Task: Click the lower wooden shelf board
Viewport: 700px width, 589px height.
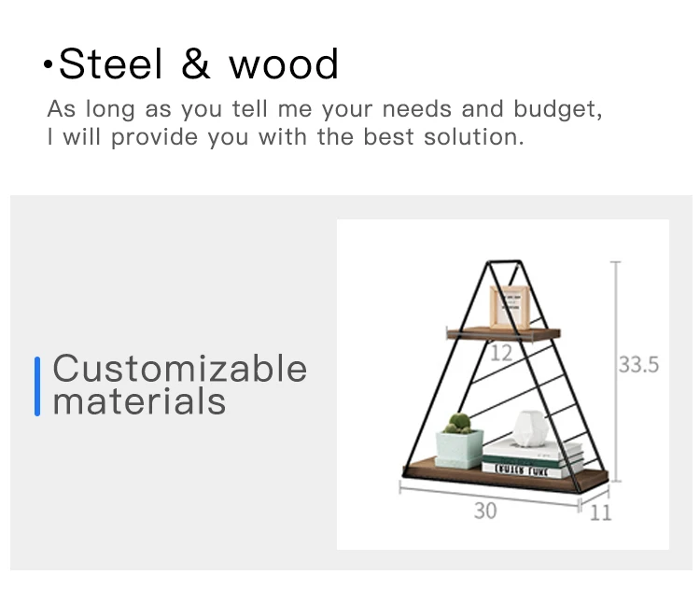Action: coord(505,477)
